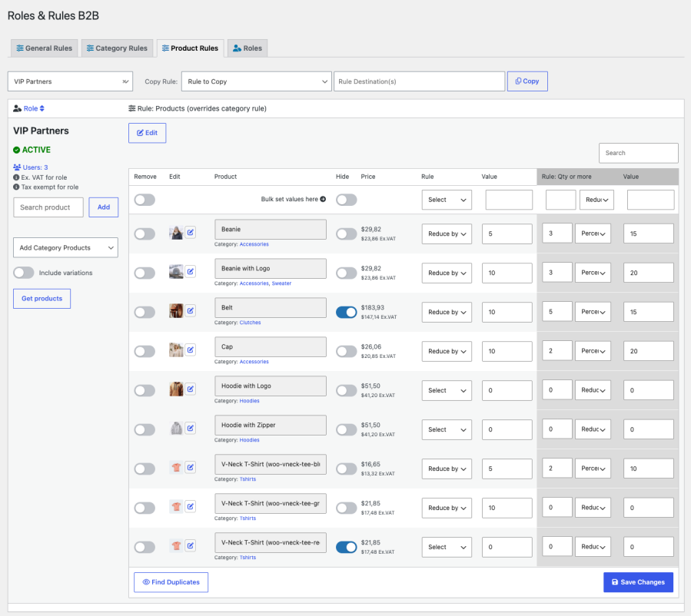The image size is (691, 616).
Task: Switch to General Rules tab
Action: coord(44,48)
